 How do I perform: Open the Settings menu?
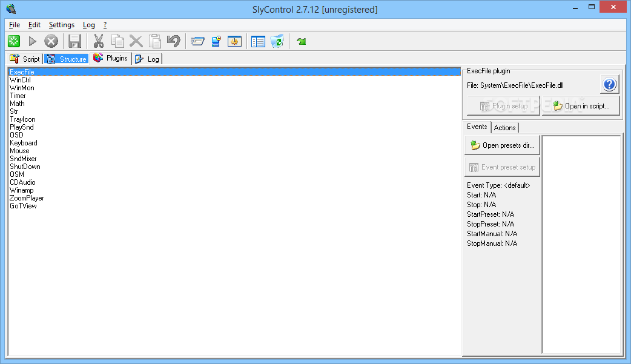pos(62,25)
